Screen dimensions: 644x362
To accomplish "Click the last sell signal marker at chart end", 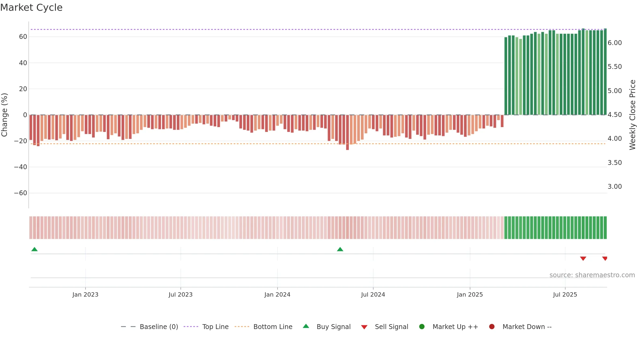I will (605, 258).
